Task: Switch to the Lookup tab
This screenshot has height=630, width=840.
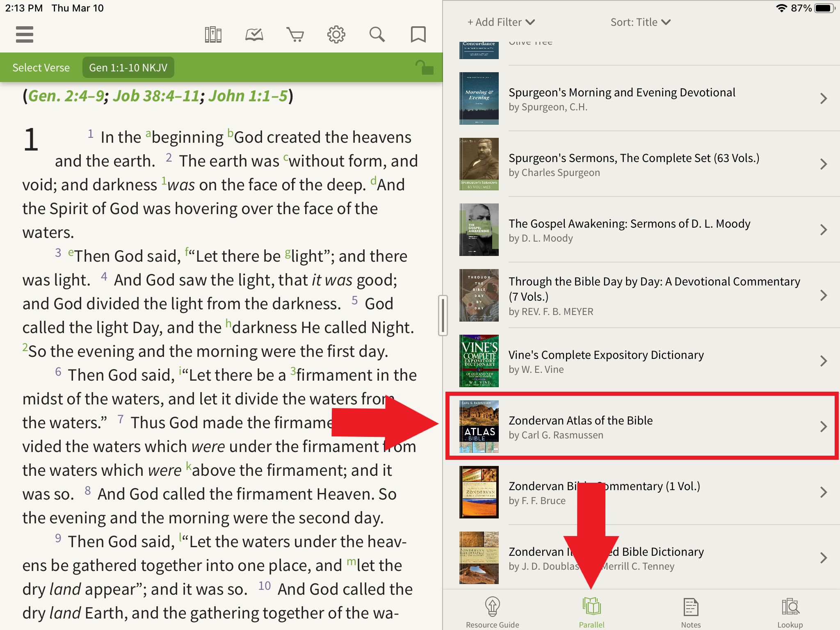Action: click(x=790, y=612)
